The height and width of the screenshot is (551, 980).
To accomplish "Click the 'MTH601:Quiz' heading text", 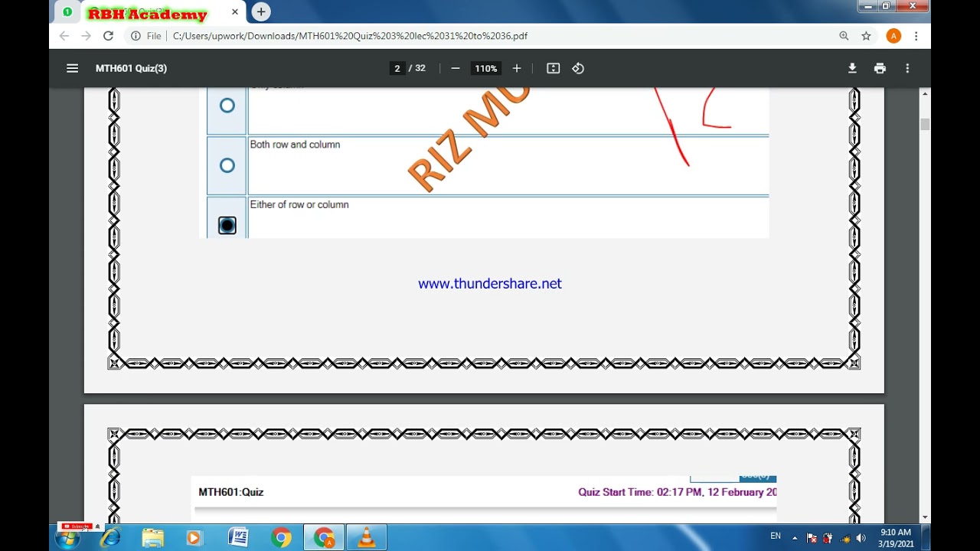I will pyautogui.click(x=230, y=492).
